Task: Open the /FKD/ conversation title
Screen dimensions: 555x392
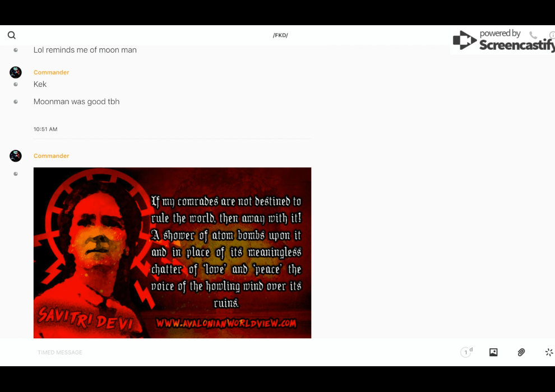Action: 280,35
